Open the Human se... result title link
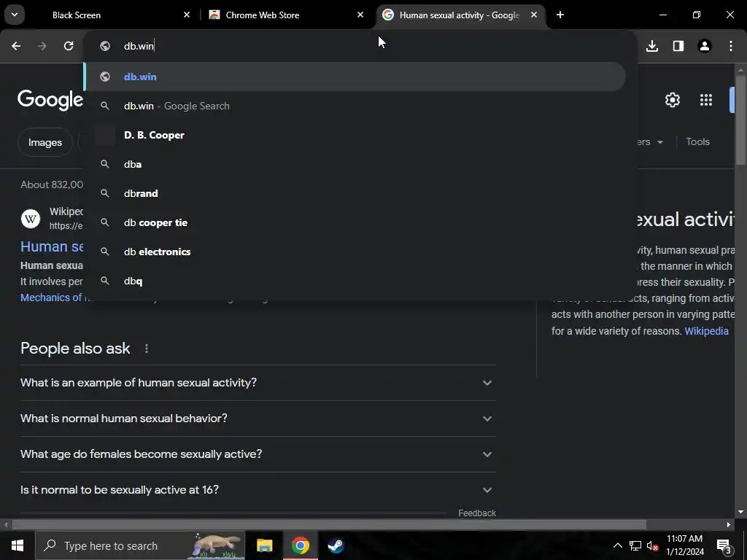Viewport: 747px width, 560px height. pyautogui.click(x=52, y=246)
